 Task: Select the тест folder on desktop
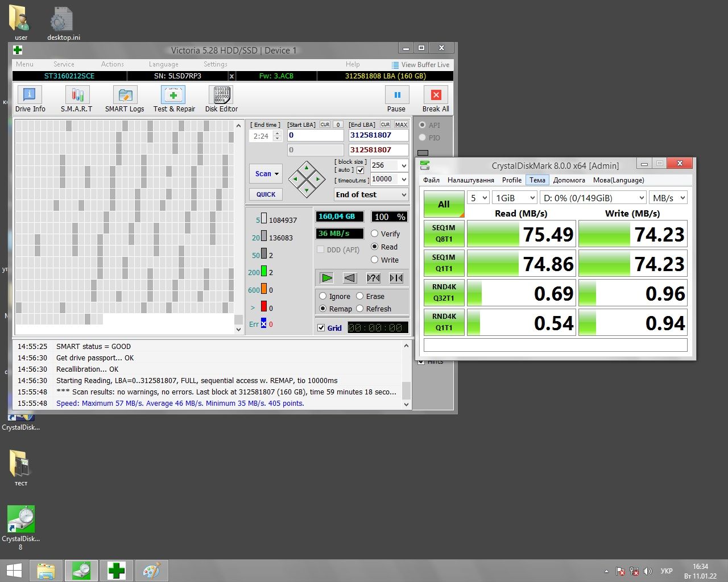pos(20,468)
